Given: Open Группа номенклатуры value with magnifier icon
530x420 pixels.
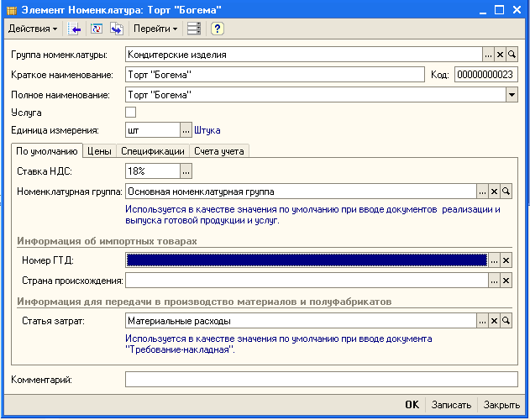Looking at the screenshot, I should 512,55.
